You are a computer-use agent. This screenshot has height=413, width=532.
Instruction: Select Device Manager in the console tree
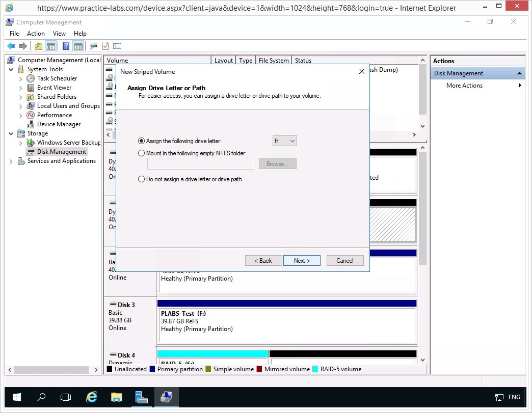point(59,124)
